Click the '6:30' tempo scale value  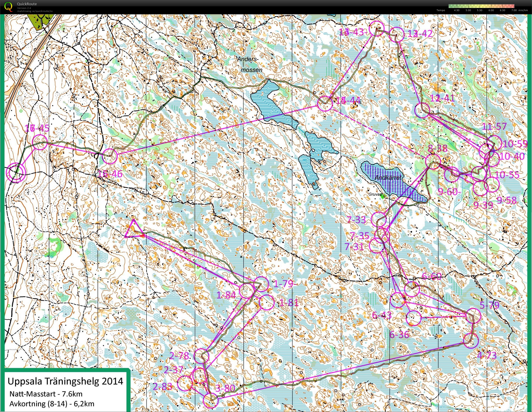(x=502, y=10)
